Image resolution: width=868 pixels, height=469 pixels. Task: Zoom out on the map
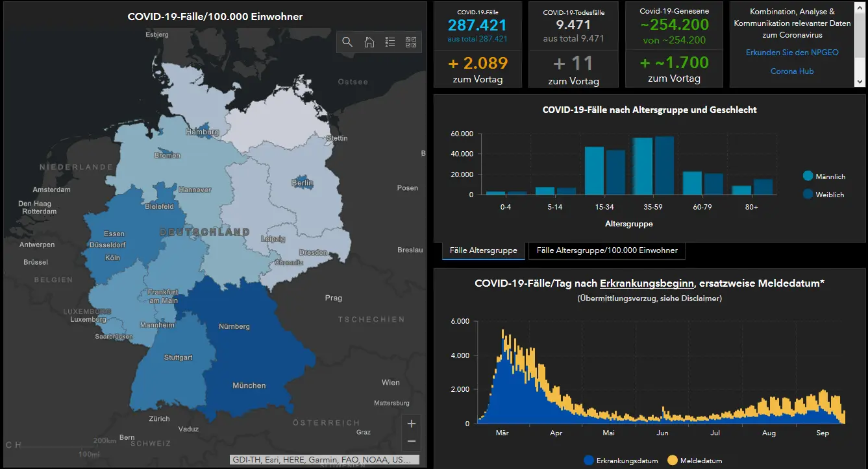click(x=411, y=441)
